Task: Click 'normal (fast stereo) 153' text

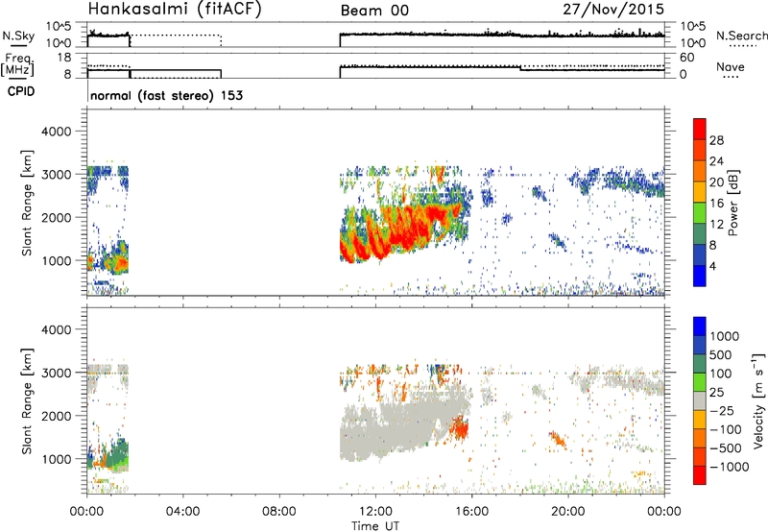Action: click(166, 95)
